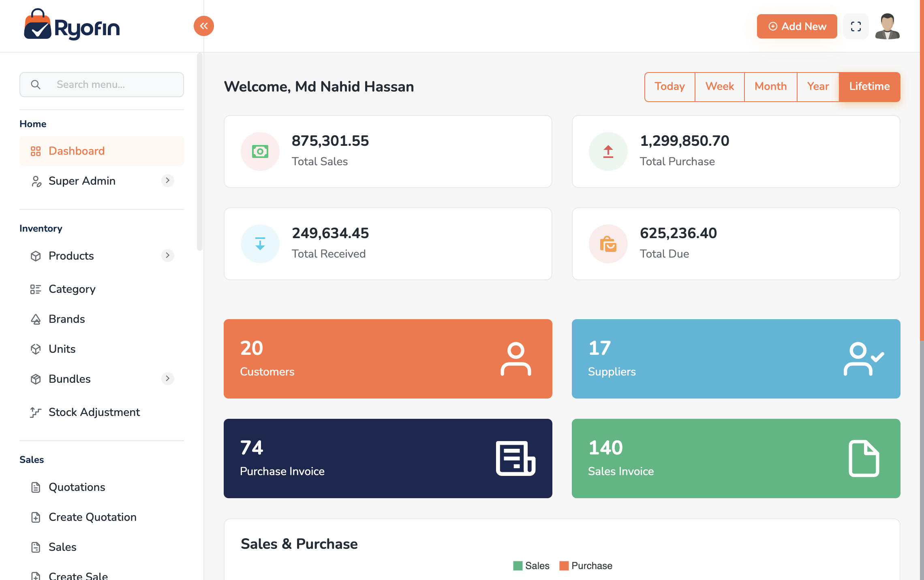This screenshot has height=580, width=924.
Task: Open Dashboard menu item
Action: click(x=102, y=151)
